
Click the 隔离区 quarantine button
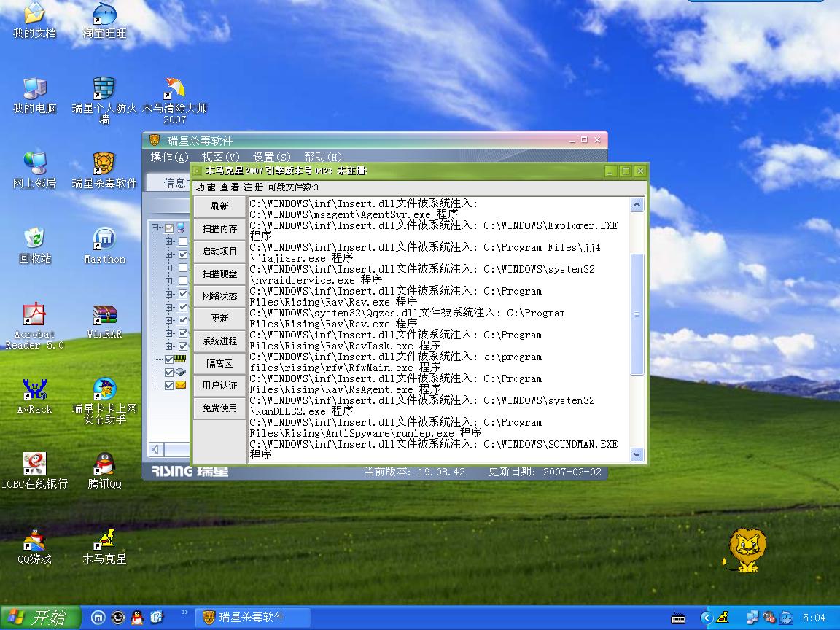pyautogui.click(x=219, y=363)
